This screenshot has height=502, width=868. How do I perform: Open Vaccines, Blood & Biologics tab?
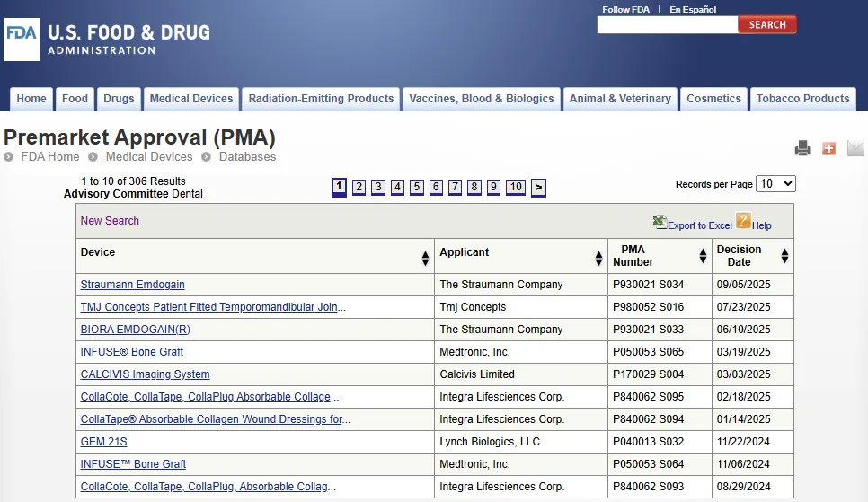pyautogui.click(x=482, y=99)
